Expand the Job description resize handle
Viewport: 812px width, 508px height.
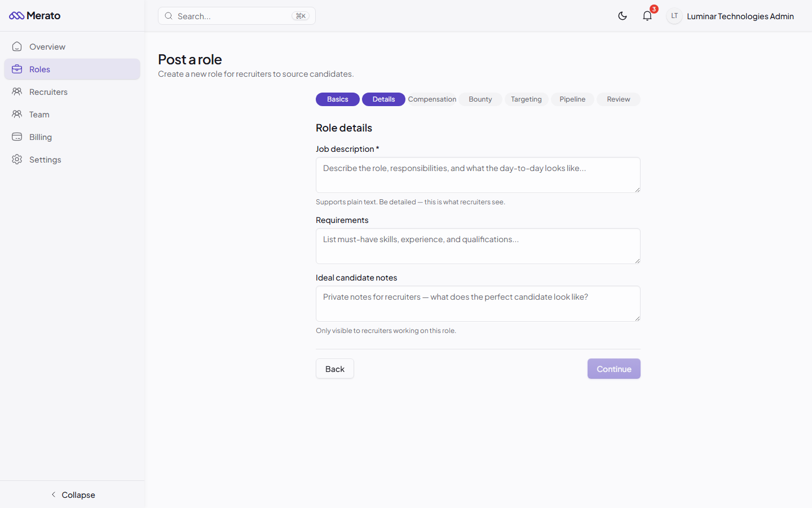click(638, 190)
